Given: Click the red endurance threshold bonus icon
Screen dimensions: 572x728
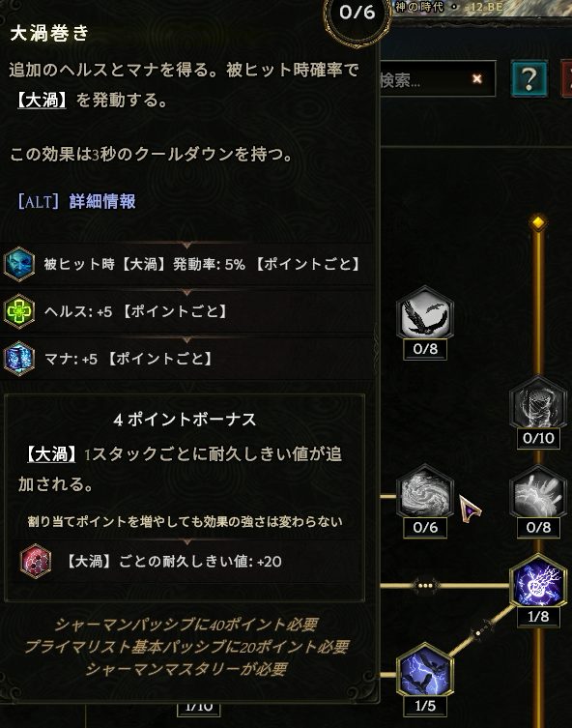Looking at the screenshot, I should tap(35, 561).
